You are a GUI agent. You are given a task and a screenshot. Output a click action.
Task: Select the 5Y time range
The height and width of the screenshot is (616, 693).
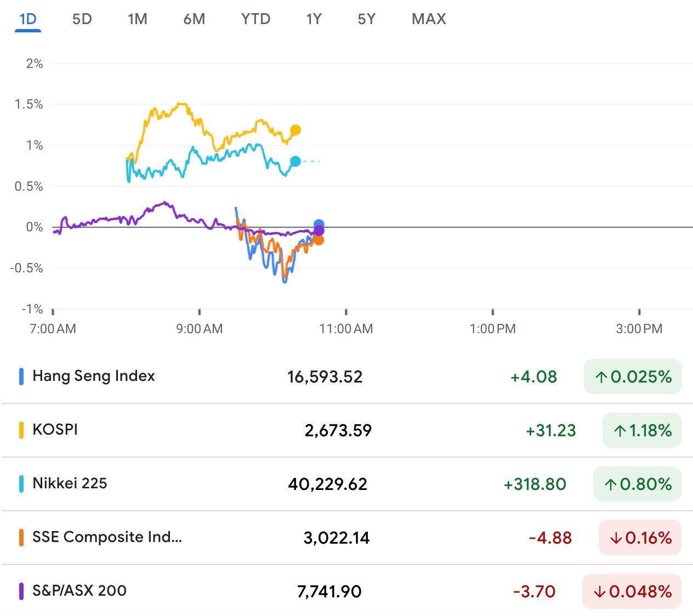(x=366, y=19)
